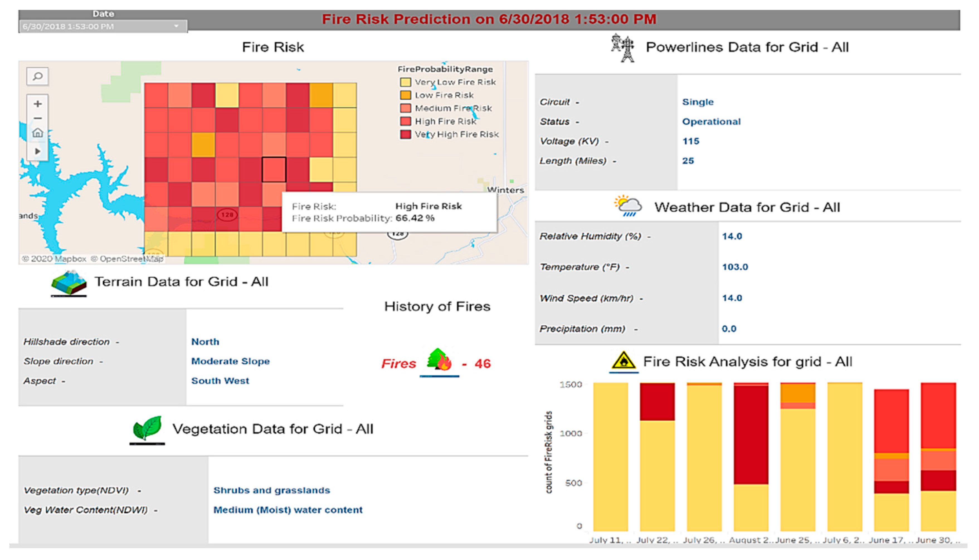Click the Date dropdown arrow
The width and height of the screenshot is (979, 560).
click(176, 26)
